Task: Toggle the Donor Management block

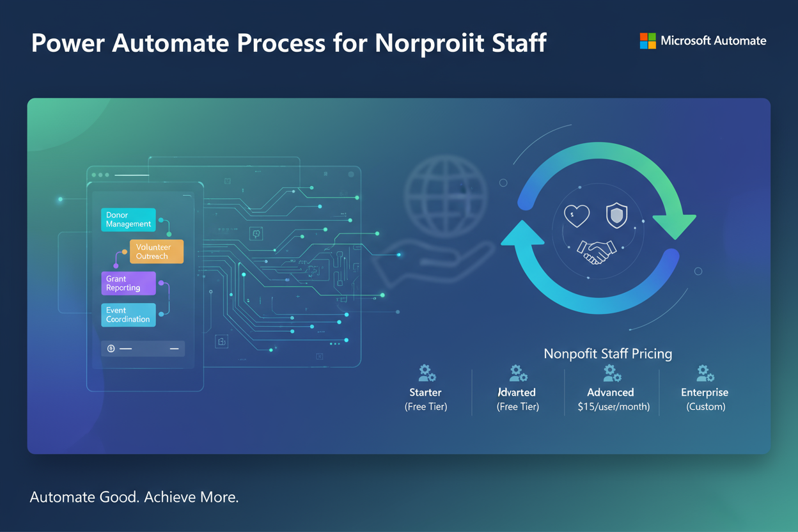Action: (128, 220)
